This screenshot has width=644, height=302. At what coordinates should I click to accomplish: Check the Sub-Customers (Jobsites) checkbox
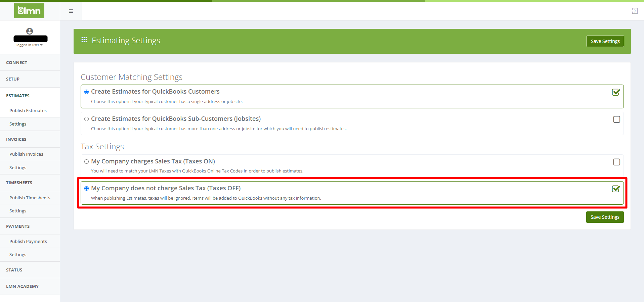pyautogui.click(x=616, y=119)
